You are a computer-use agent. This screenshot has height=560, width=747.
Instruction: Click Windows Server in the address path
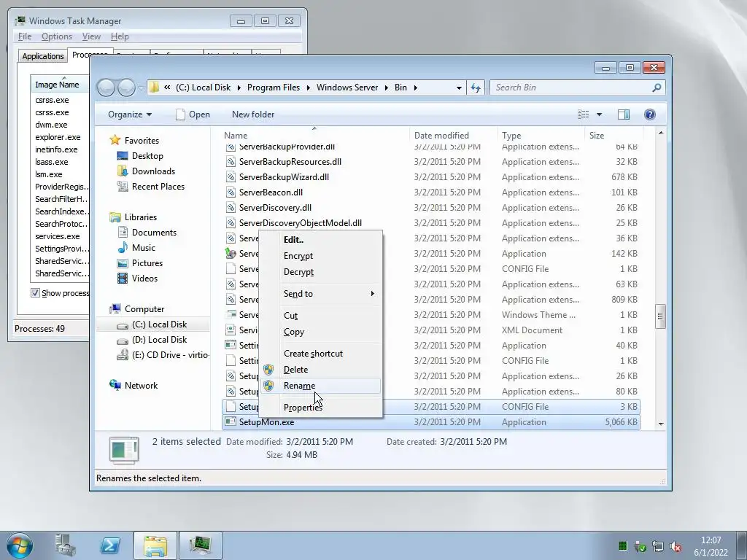click(x=347, y=87)
